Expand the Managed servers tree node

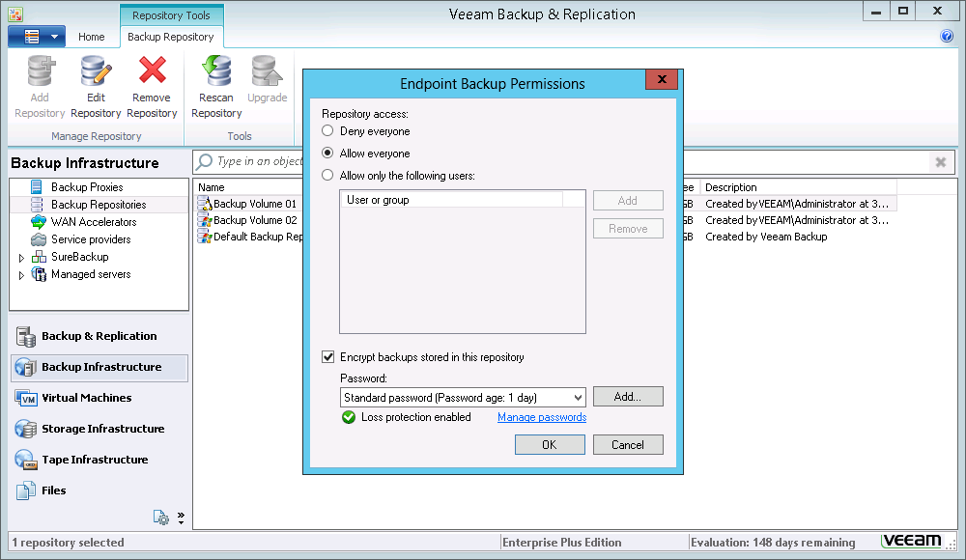21,275
